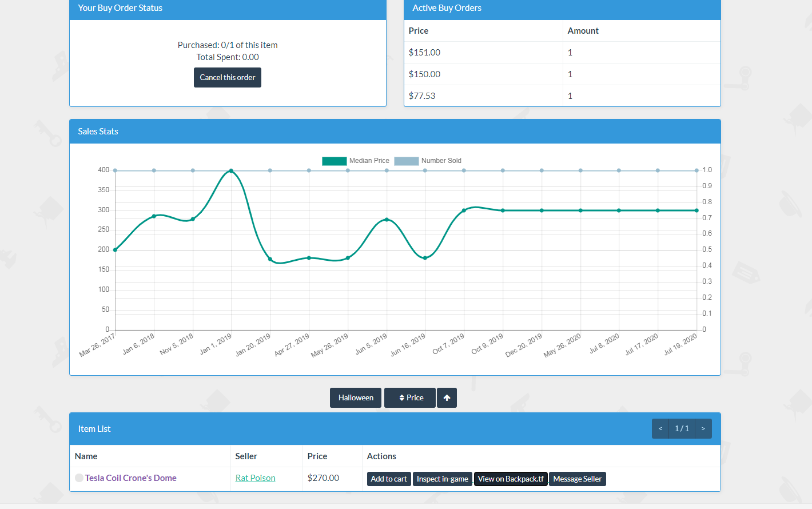
Task: Click the Jan 20, 2019 median price point
Action: point(270,259)
